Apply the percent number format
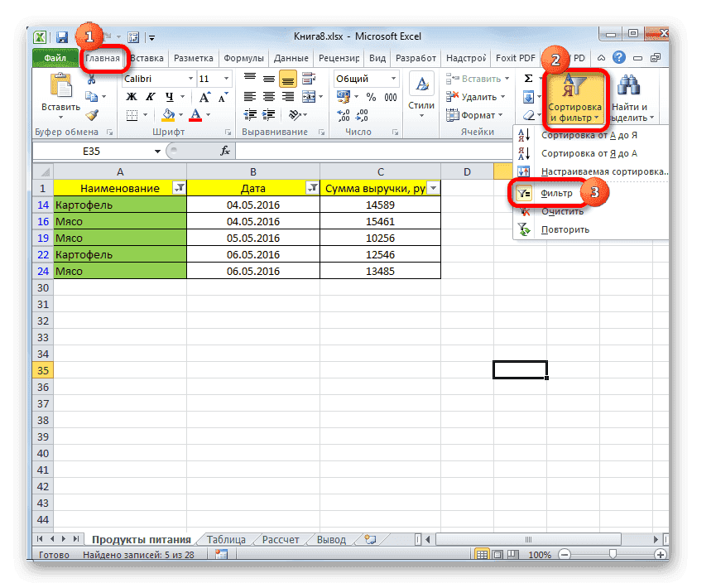 click(371, 97)
